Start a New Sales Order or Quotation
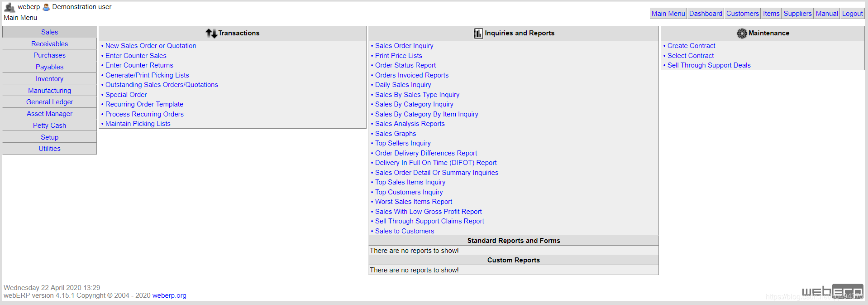868x305 pixels. point(151,46)
